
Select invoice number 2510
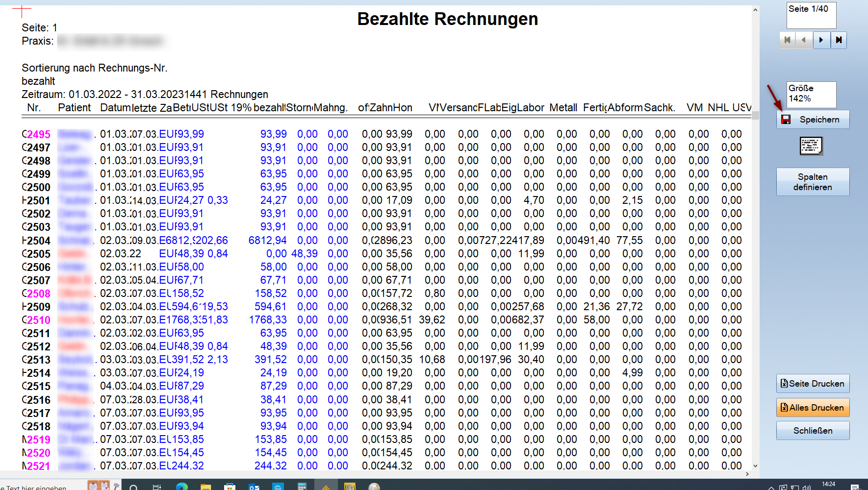pos(38,320)
